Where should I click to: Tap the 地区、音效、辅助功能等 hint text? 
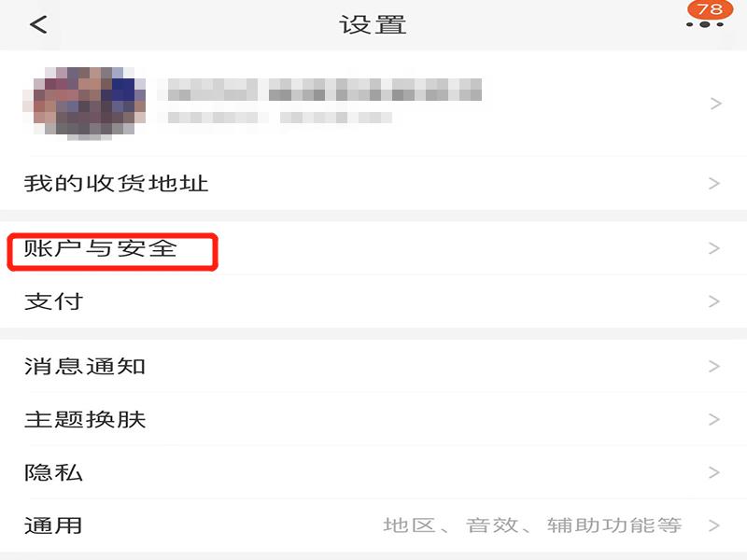[532, 525]
